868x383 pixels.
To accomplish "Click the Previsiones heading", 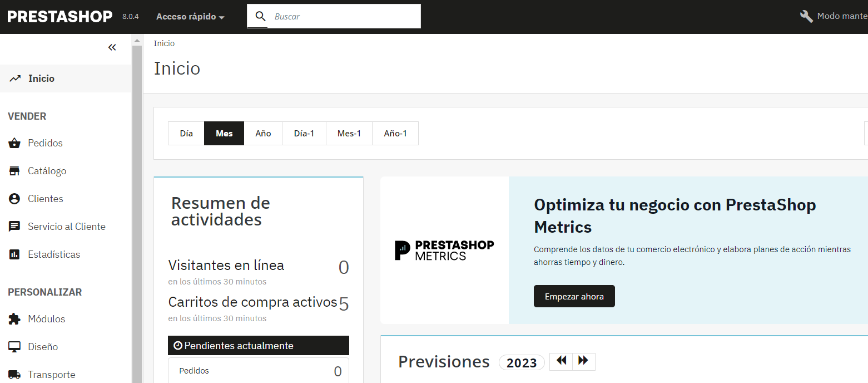I will click(x=444, y=362).
